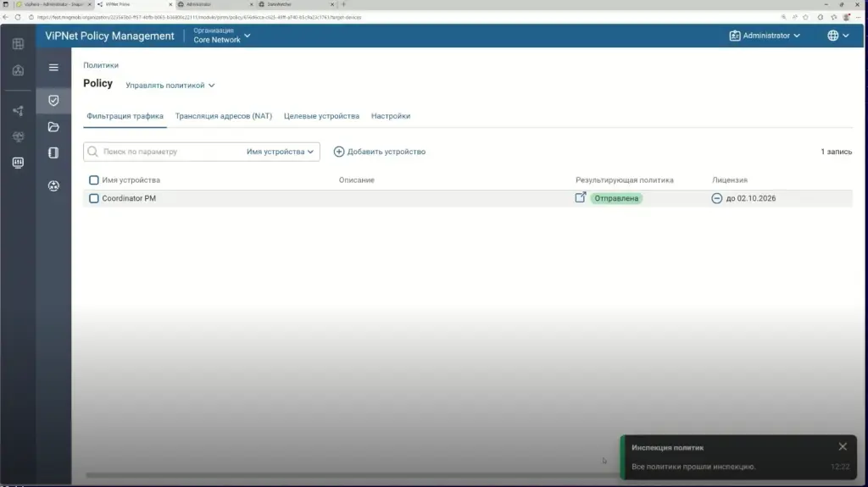Click the horizontal scrollbar at the bottom
Viewport: 868px width, 487px height.
(x=353, y=475)
